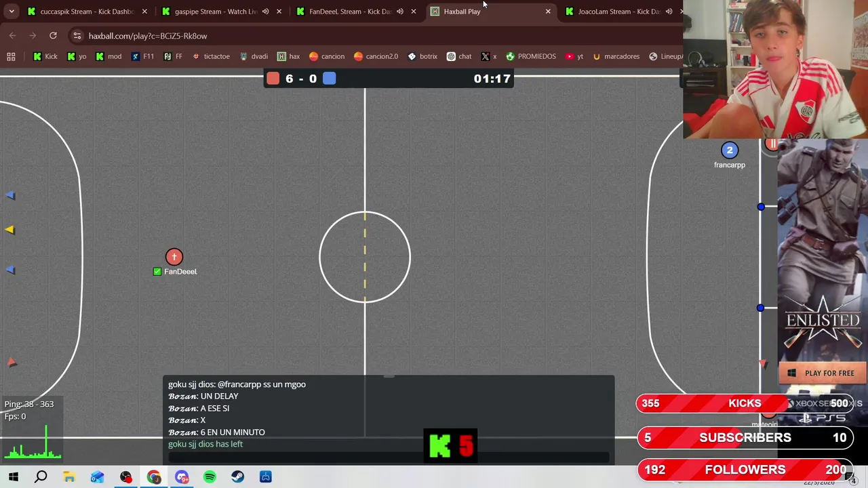868x488 pixels.
Task: Open the yo bookmark
Action: 77,56
